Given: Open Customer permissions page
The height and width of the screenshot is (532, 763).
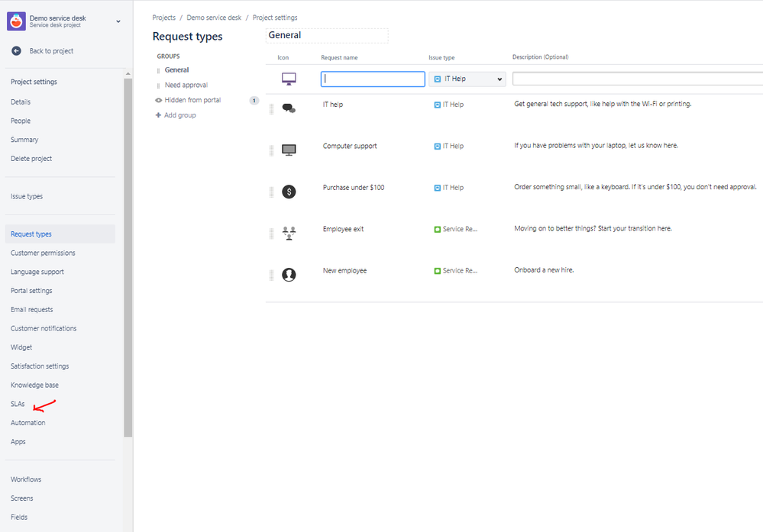Looking at the screenshot, I should pos(43,253).
